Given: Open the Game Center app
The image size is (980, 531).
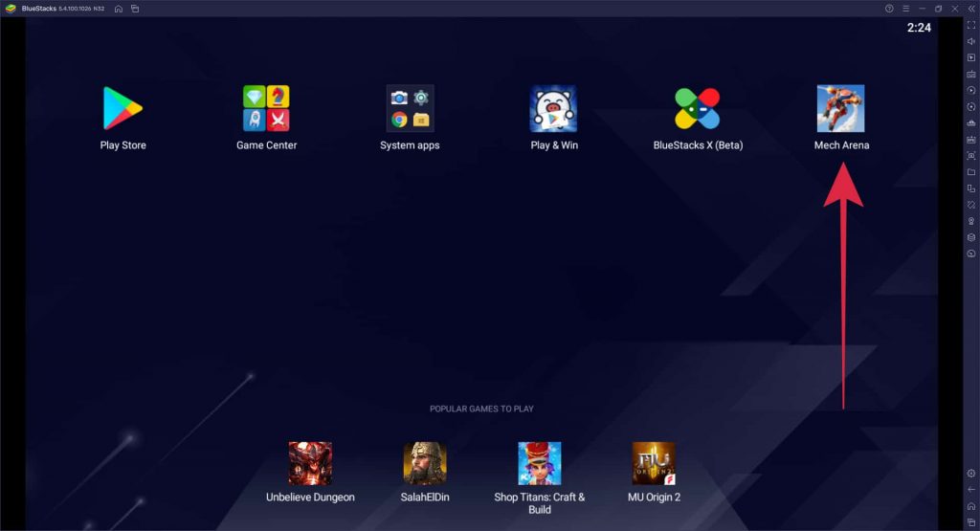Looking at the screenshot, I should coord(266,109).
